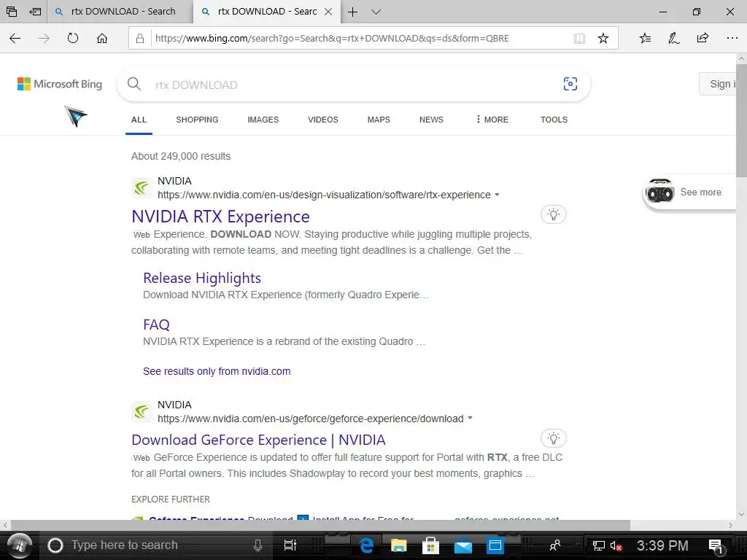Click the forward navigation arrow
This screenshot has height=560, width=747.
point(44,38)
